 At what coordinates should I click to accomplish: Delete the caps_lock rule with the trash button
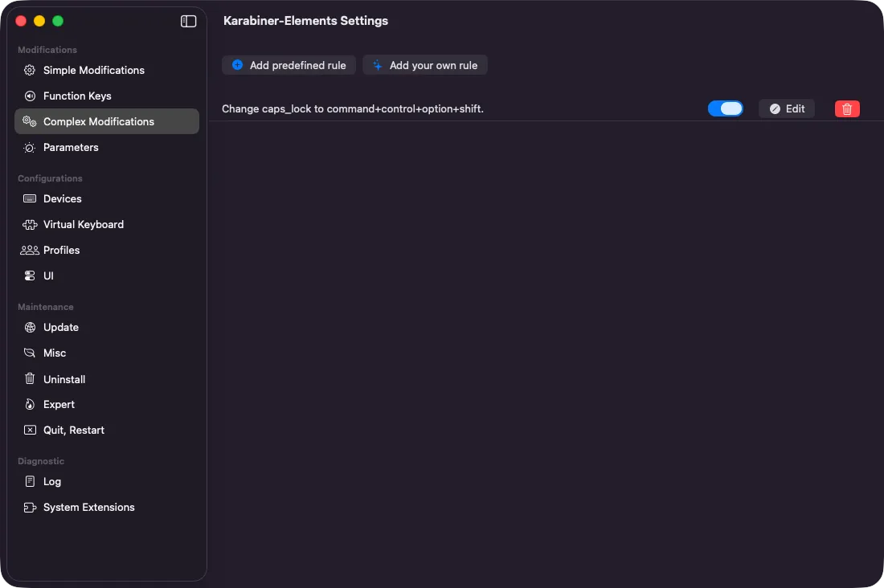tap(847, 108)
